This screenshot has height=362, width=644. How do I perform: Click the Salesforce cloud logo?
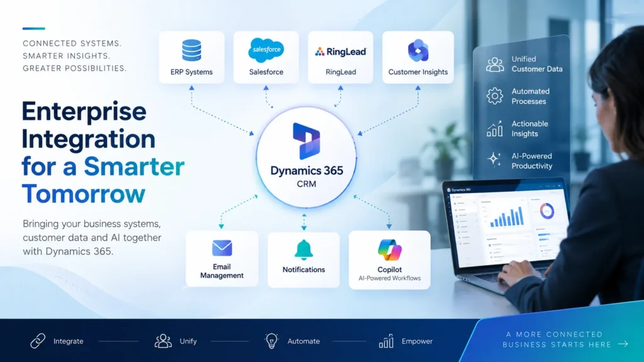click(266, 50)
